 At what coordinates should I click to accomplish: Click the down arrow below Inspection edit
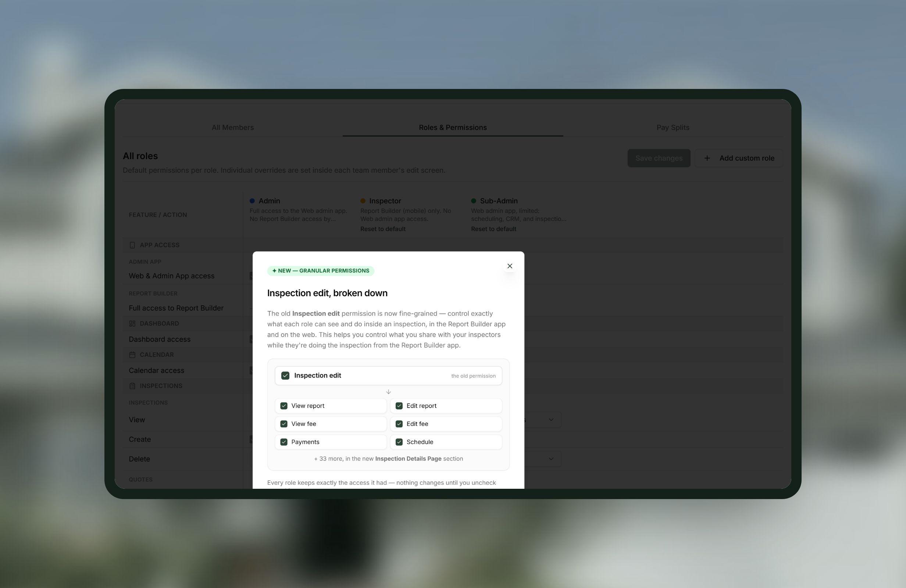(x=388, y=392)
